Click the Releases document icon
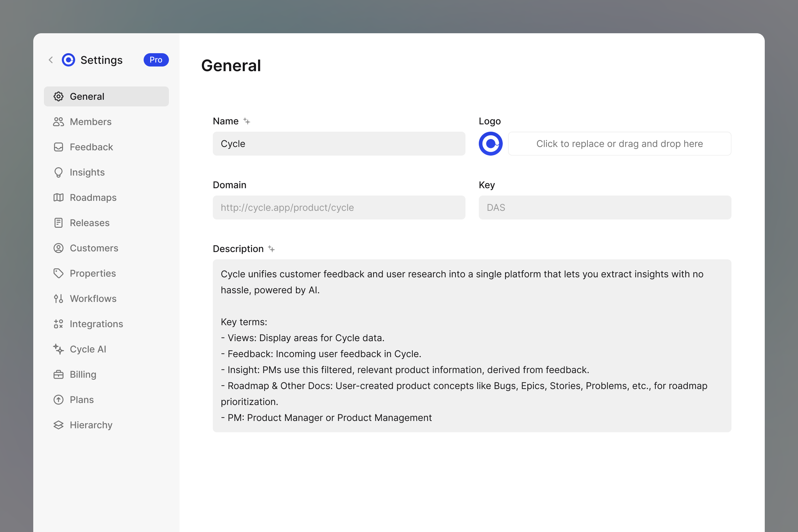Viewport: 798px width, 532px height. (59, 223)
